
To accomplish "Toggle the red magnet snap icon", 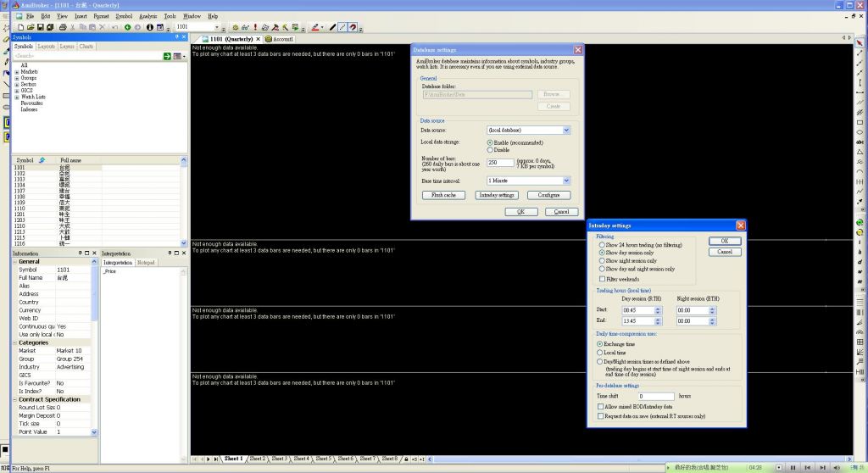I will [x=353, y=27].
